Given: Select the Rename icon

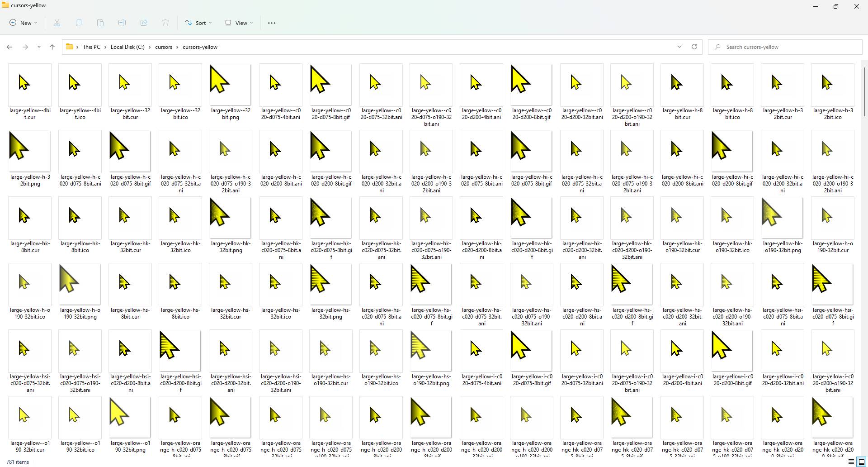Looking at the screenshot, I should click(x=122, y=23).
